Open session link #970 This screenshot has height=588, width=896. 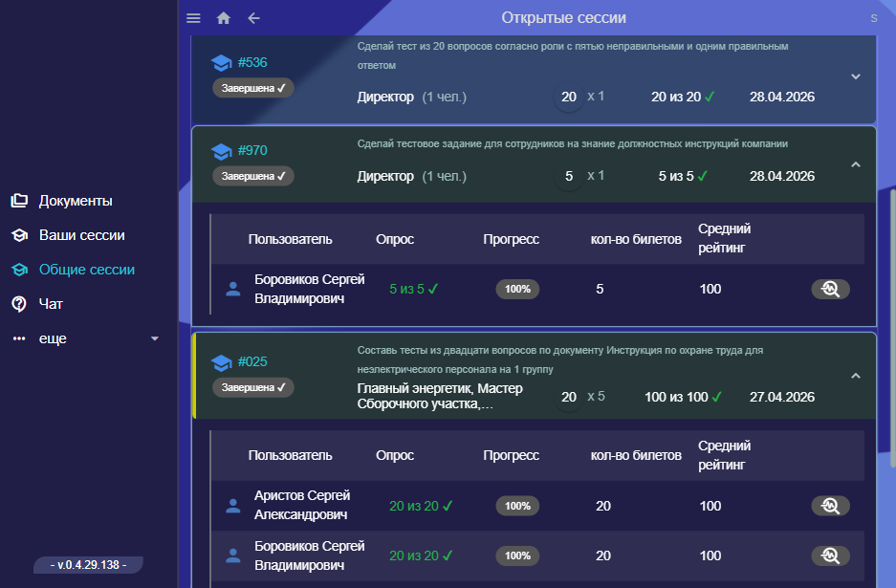(x=252, y=150)
